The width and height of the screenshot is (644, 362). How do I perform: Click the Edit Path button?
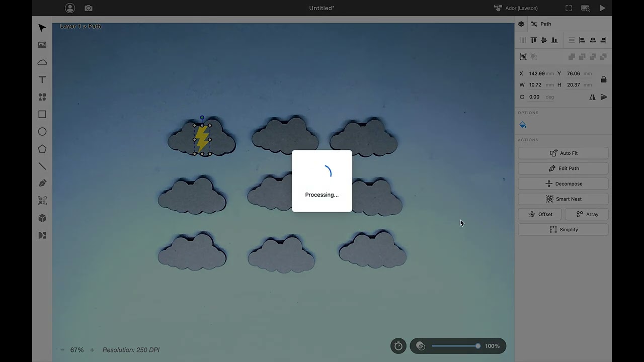pos(563,168)
